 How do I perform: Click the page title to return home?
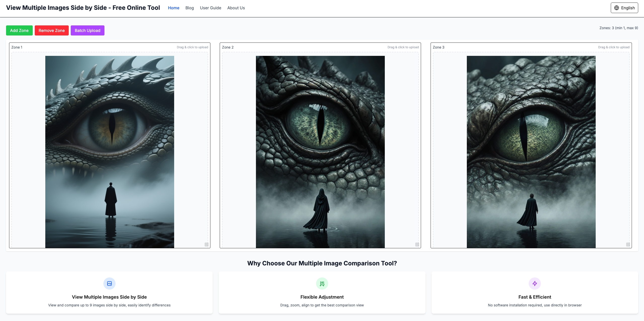(x=83, y=8)
